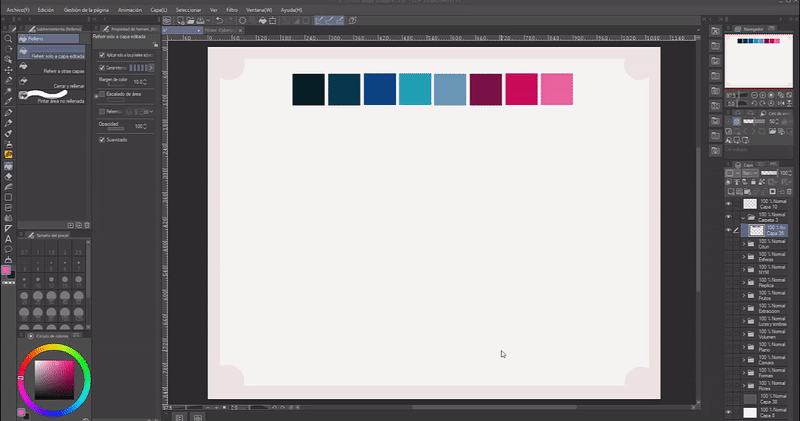Click the pink foreground color indicator
Screen dimensions: 800x421
point(8,270)
